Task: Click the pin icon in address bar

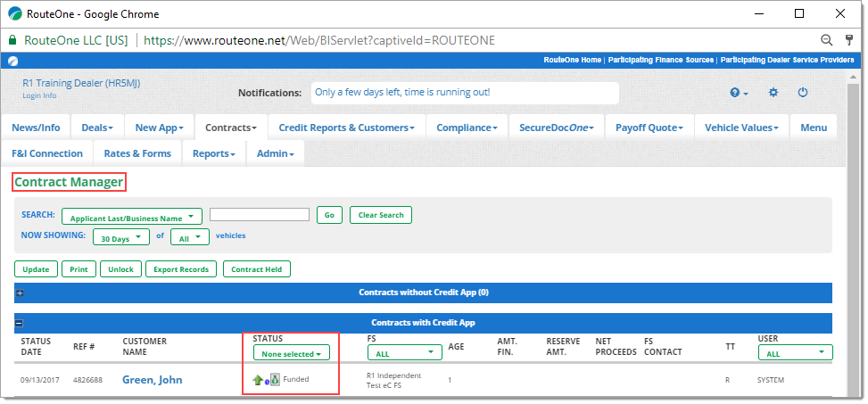Action: click(x=849, y=40)
